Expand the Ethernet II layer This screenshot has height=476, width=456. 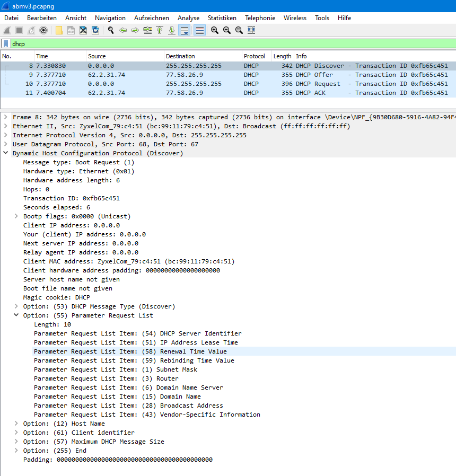(5, 126)
